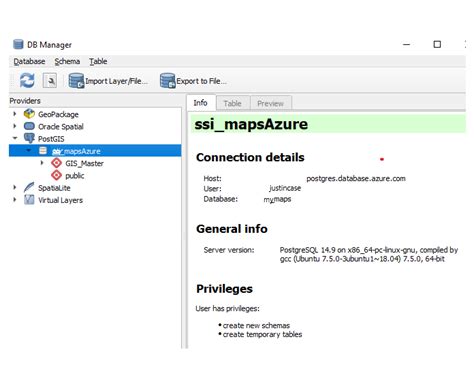Expand the SpatiaLite provider node
The width and height of the screenshot is (474, 384).
tap(15, 187)
